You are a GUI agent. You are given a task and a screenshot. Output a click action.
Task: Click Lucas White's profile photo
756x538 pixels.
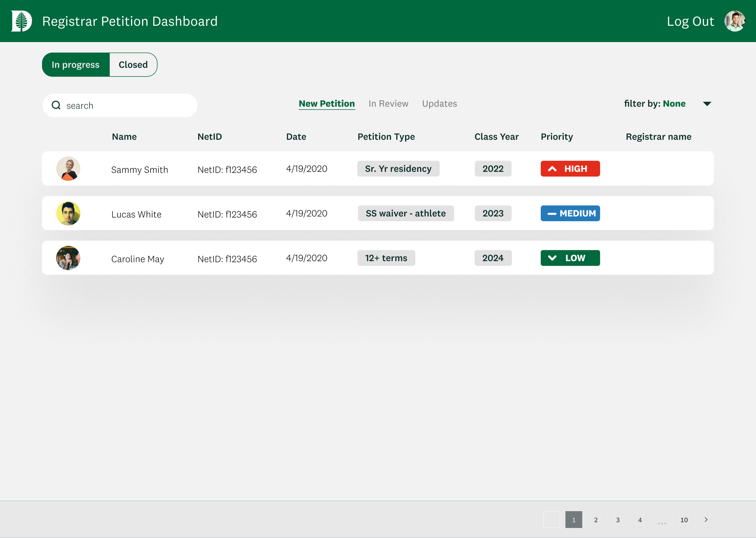pos(68,213)
